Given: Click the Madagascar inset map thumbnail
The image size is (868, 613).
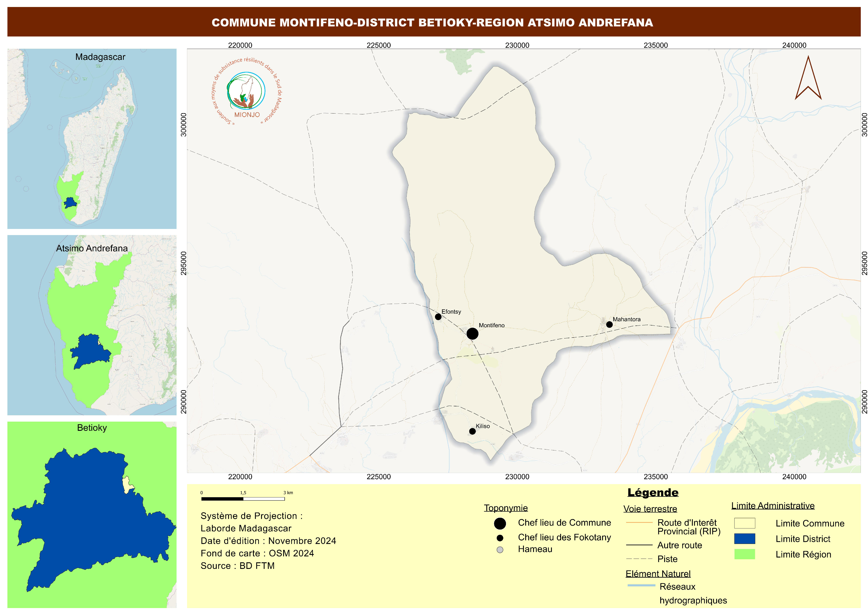Looking at the screenshot, I should click(92, 139).
